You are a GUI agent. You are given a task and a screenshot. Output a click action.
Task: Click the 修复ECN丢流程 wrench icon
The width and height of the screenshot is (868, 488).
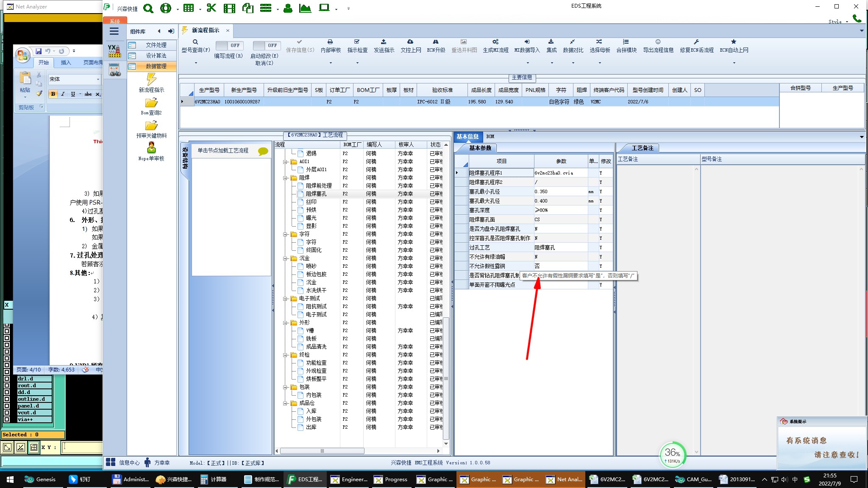[696, 42]
